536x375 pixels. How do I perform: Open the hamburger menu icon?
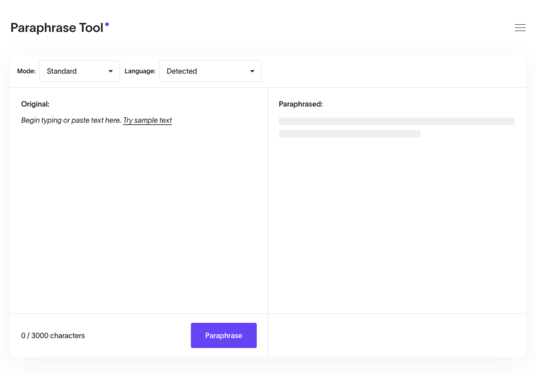(x=520, y=28)
